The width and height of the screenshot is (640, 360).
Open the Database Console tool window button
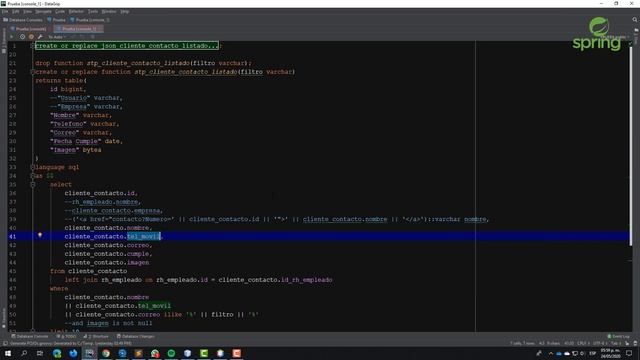pos(30,336)
